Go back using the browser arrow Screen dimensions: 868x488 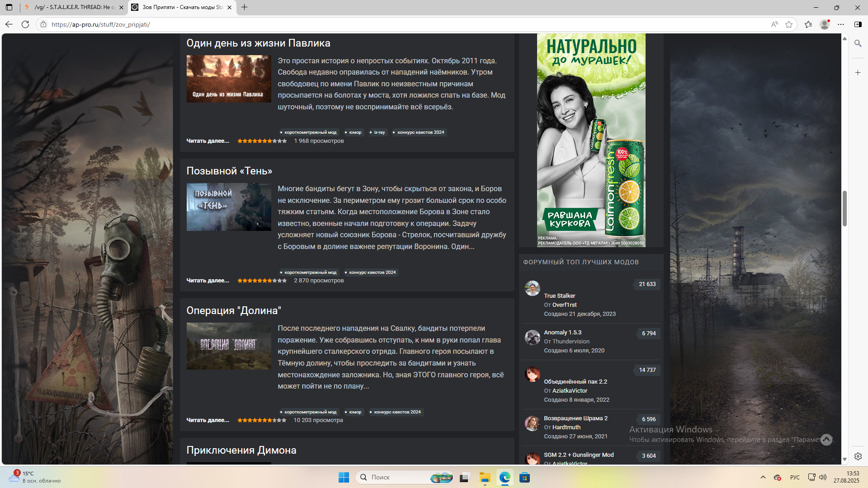tap(9, 24)
